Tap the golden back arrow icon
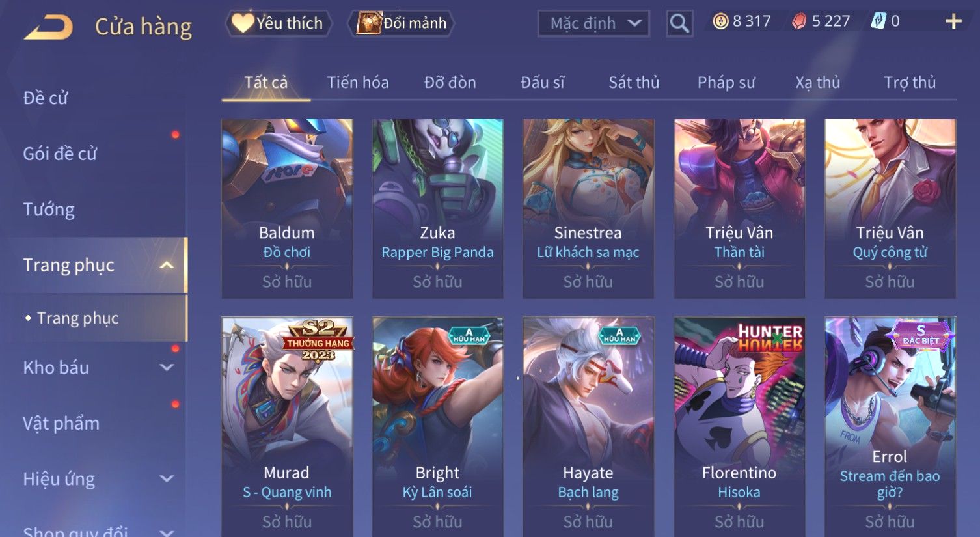The width and height of the screenshot is (980, 537). click(x=49, y=28)
